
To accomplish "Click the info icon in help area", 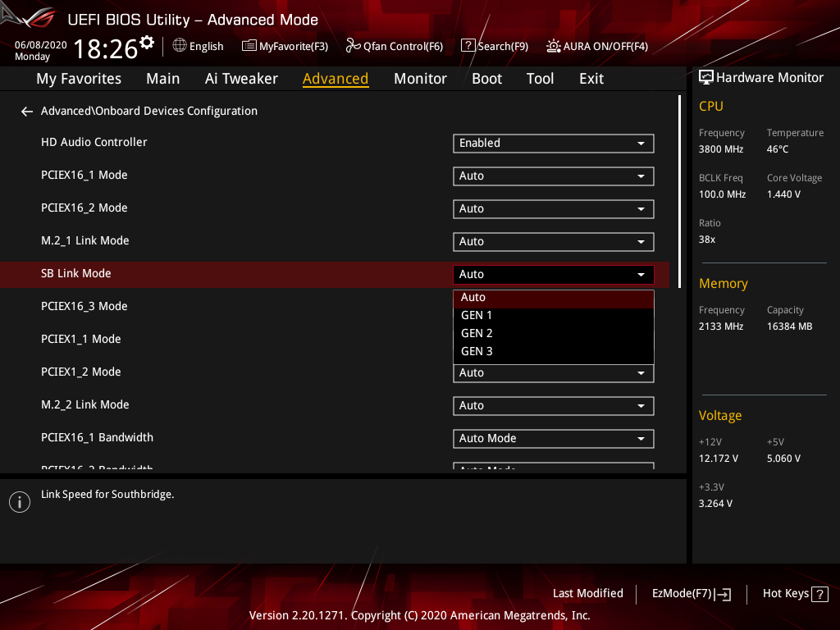I will 20,502.
